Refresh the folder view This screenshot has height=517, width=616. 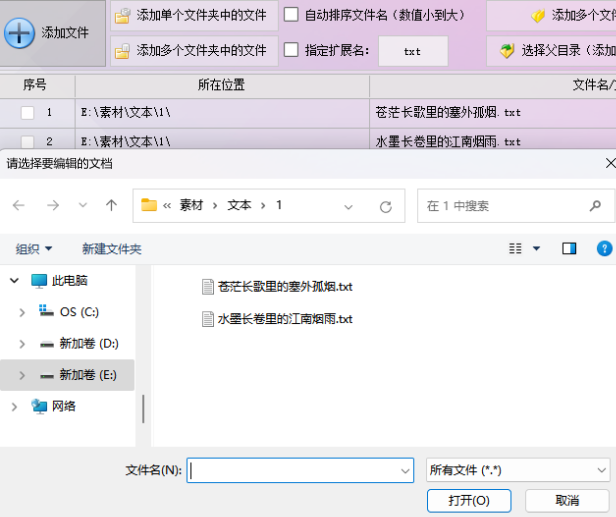[386, 207]
